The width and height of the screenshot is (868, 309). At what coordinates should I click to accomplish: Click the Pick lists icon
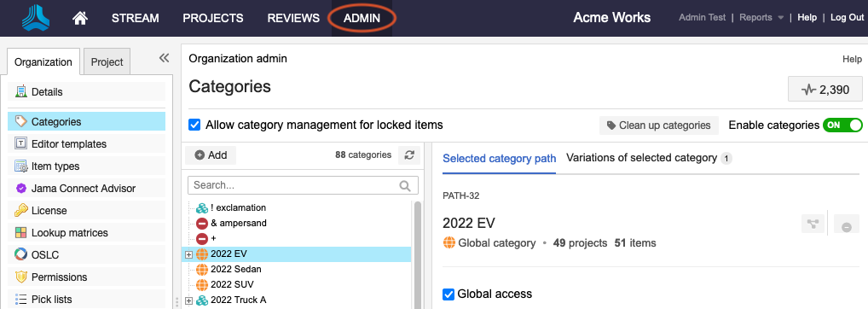21,299
